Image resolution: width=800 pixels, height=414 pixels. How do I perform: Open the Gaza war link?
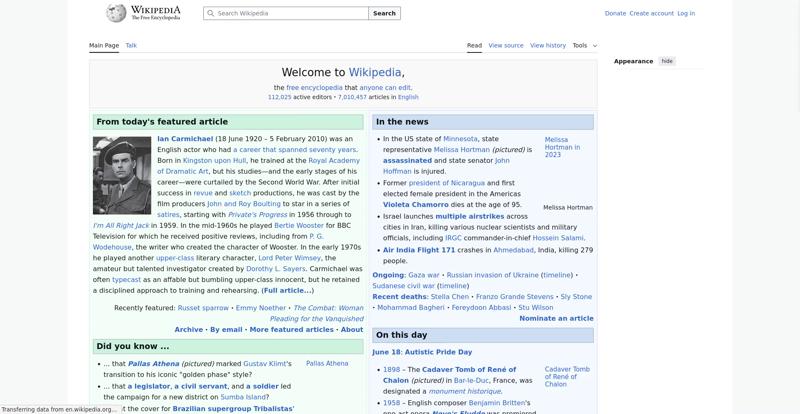(x=423, y=275)
